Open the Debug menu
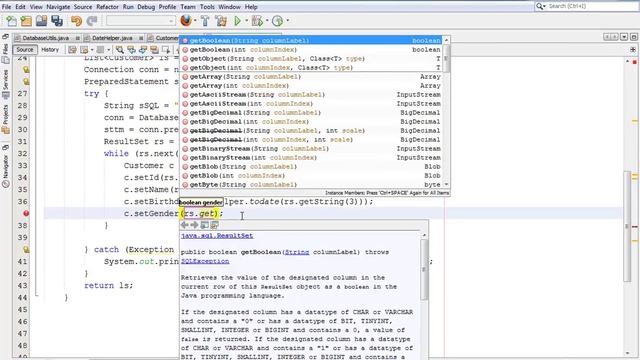Viewport: 640px width, 360px height. [x=146, y=7]
